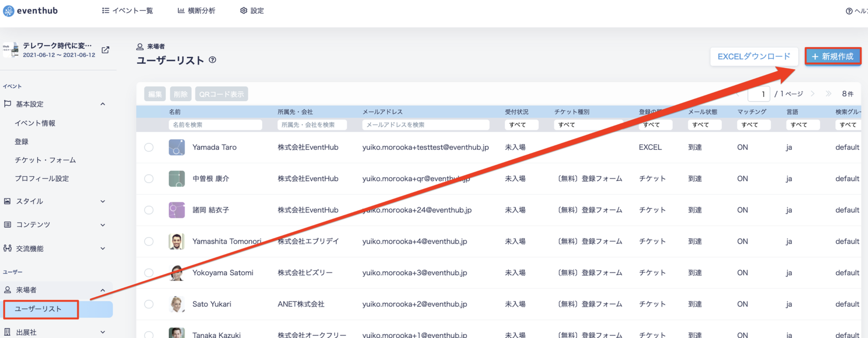Go to the next page arrow

click(x=812, y=94)
